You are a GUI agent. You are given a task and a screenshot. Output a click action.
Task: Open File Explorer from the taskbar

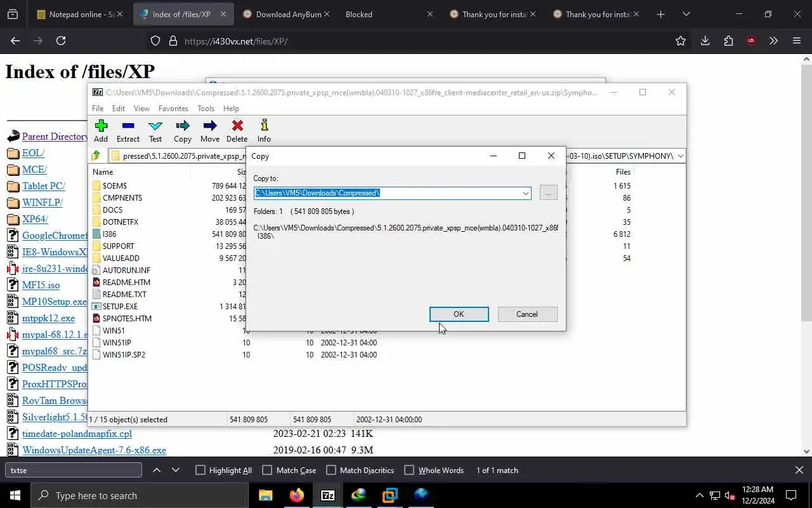[x=265, y=495]
